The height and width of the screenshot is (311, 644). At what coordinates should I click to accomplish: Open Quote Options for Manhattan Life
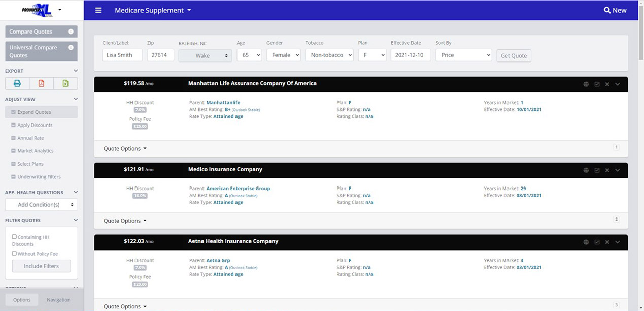[125, 149]
